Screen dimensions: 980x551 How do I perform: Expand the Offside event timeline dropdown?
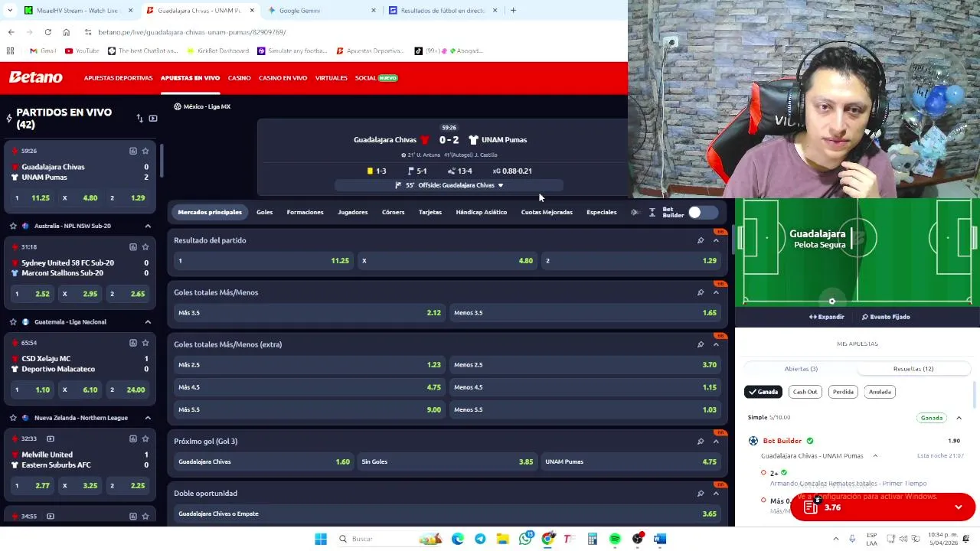tap(501, 185)
